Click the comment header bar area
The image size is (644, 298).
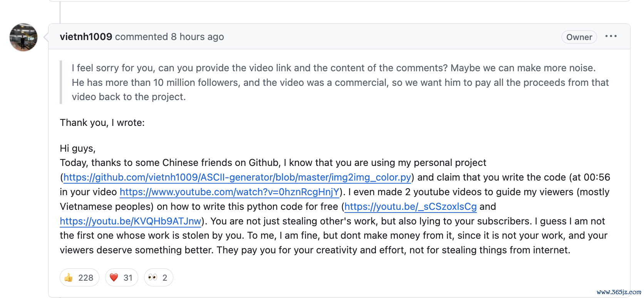[x=339, y=37]
